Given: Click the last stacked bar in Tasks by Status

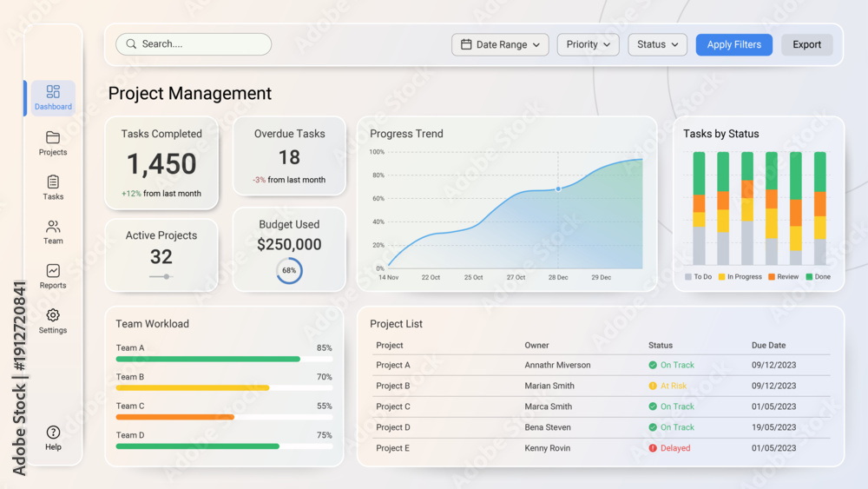Looking at the screenshot, I should 820,208.
